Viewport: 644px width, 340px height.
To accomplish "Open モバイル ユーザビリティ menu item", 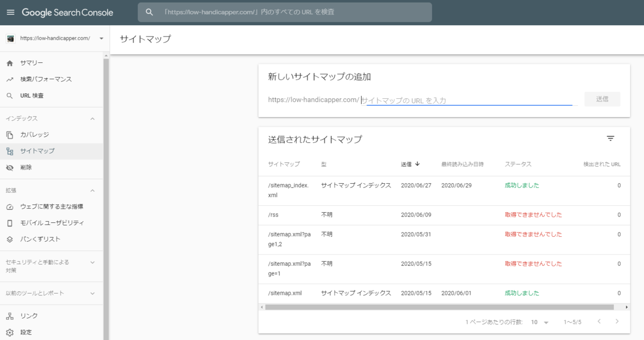I will pos(52,223).
